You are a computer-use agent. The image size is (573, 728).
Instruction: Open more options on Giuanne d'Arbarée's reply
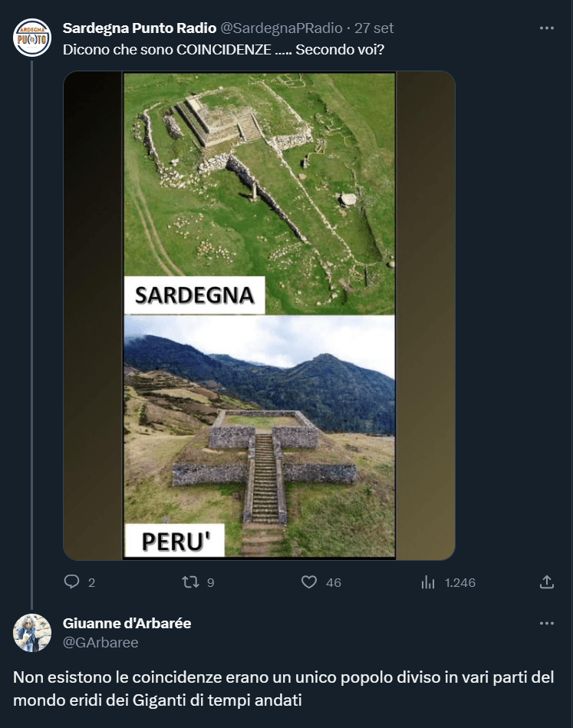(546, 624)
